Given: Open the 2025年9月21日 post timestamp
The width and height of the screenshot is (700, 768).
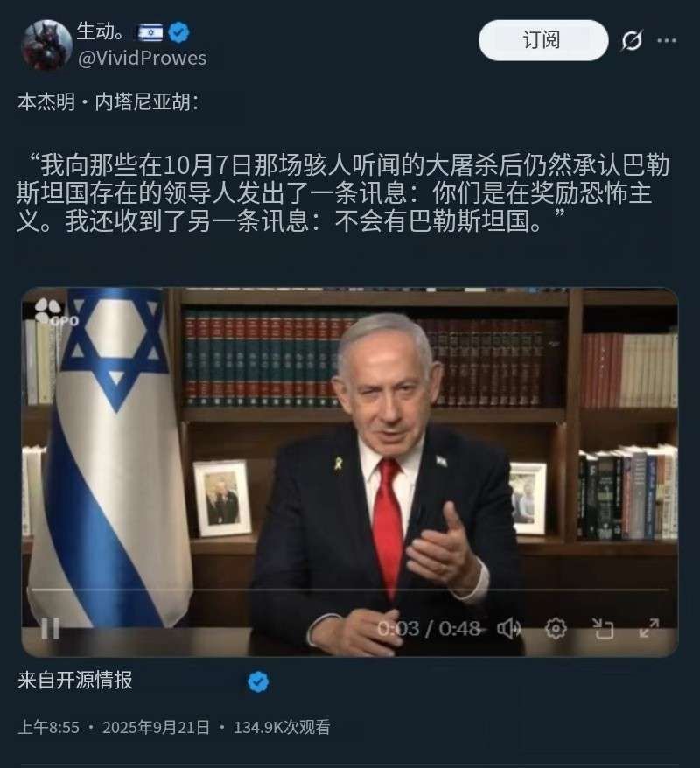Looking at the screenshot, I should point(156,728).
